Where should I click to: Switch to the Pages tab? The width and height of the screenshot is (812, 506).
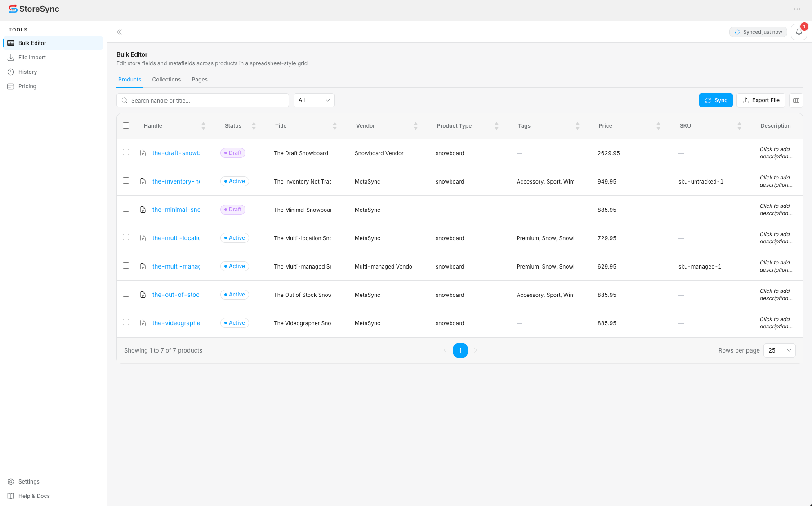(x=200, y=80)
